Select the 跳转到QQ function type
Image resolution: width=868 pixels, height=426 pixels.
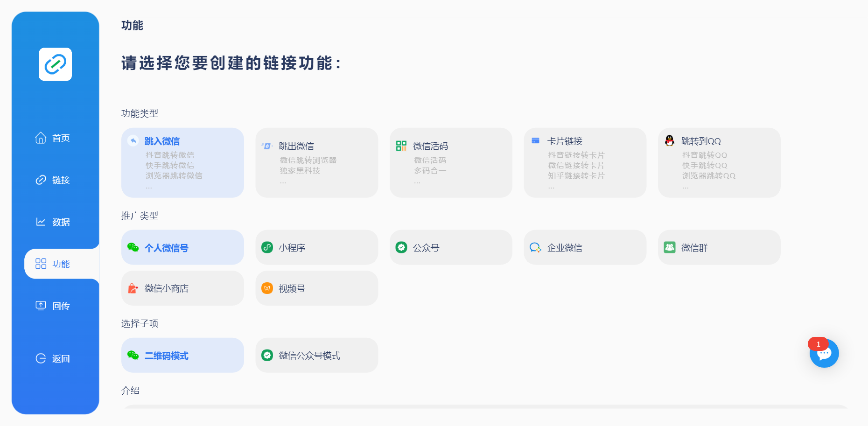point(719,163)
